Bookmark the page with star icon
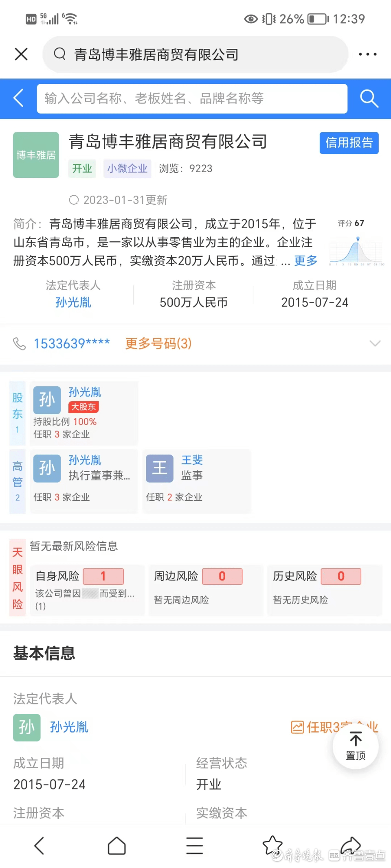Viewport: 391px width, 868px height. tap(272, 845)
